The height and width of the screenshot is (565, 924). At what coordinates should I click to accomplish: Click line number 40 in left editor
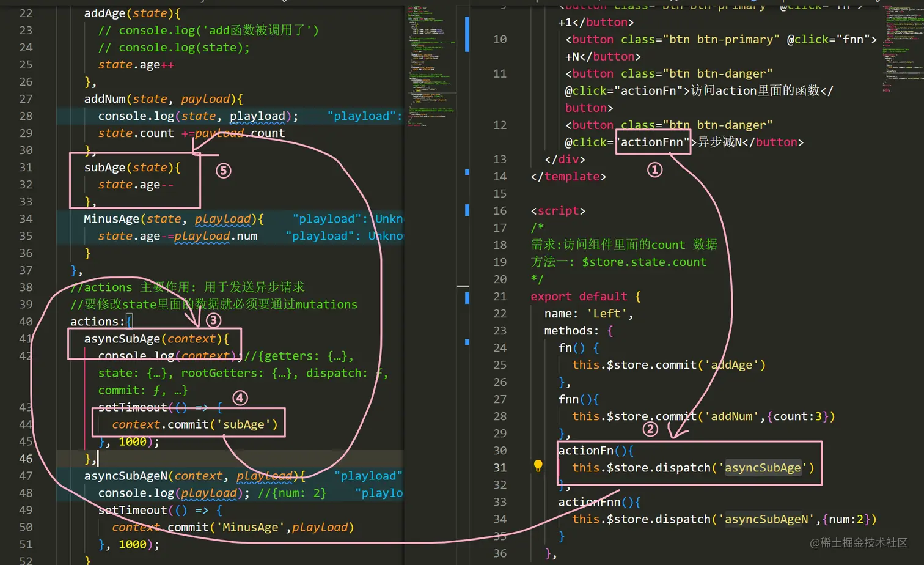click(x=26, y=322)
